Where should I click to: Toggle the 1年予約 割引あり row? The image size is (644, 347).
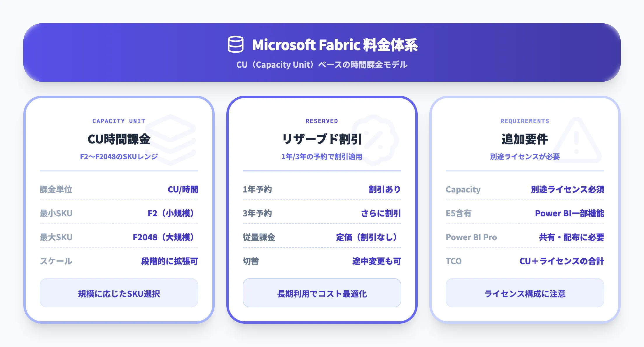[x=322, y=189]
